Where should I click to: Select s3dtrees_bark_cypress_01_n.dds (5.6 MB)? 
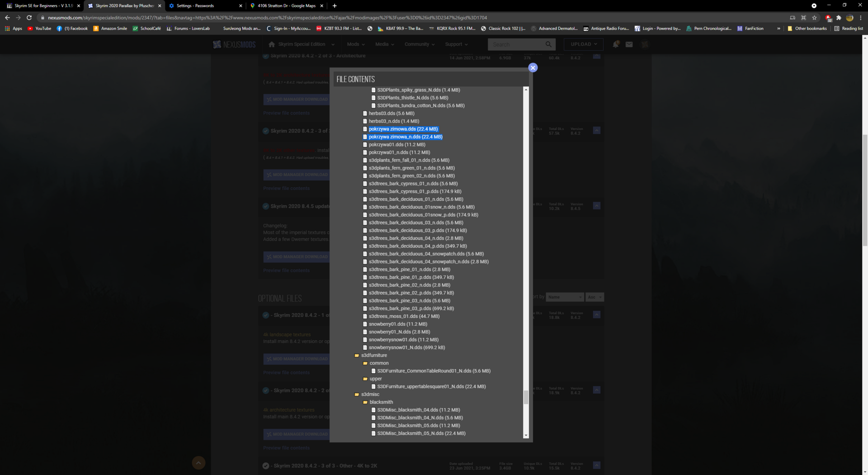(x=413, y=184)
